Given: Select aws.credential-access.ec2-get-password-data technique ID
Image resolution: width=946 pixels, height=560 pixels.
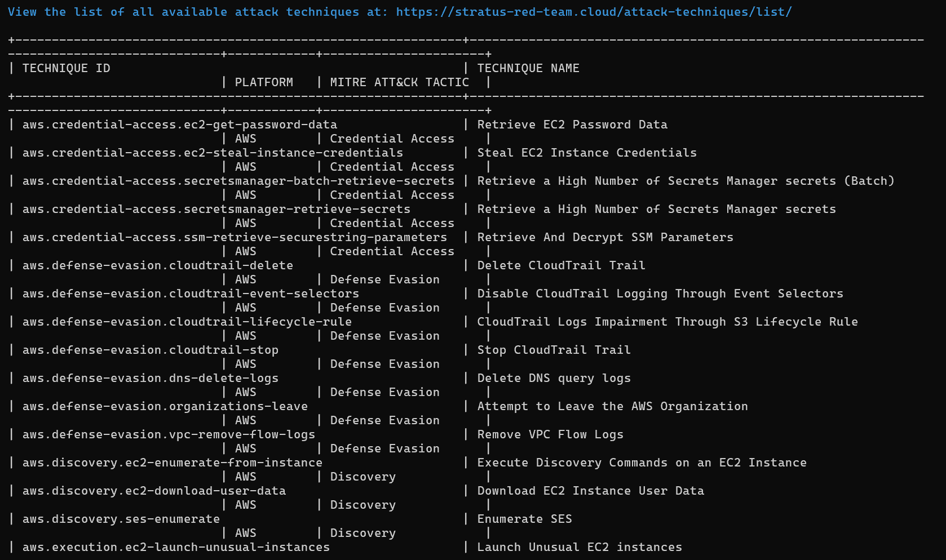Looking at the screenshot, I should coord(180,125).
